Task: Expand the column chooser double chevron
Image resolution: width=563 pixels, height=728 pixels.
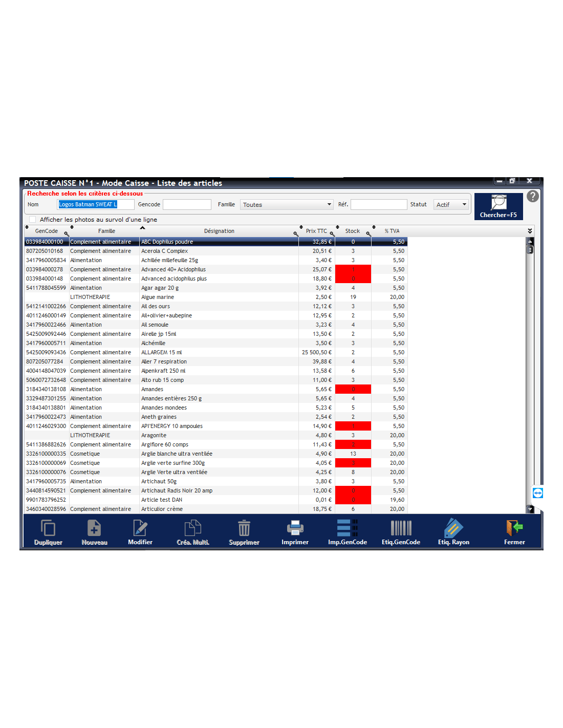Action: [530, 231]
